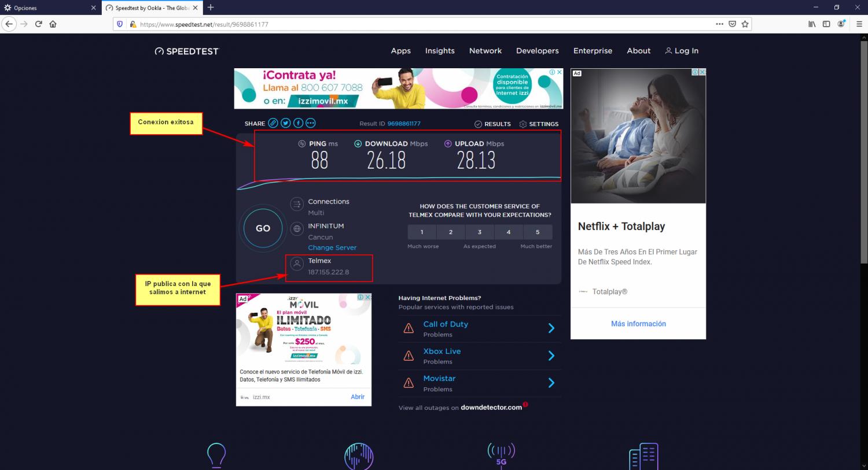
Task: Open the Developers menu item
Action: 538,51
